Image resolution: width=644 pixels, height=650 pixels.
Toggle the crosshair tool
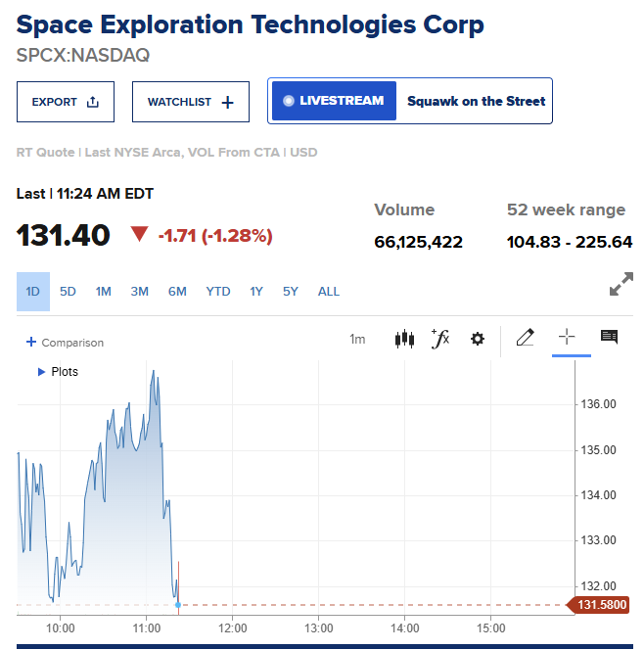click(567, 336)
